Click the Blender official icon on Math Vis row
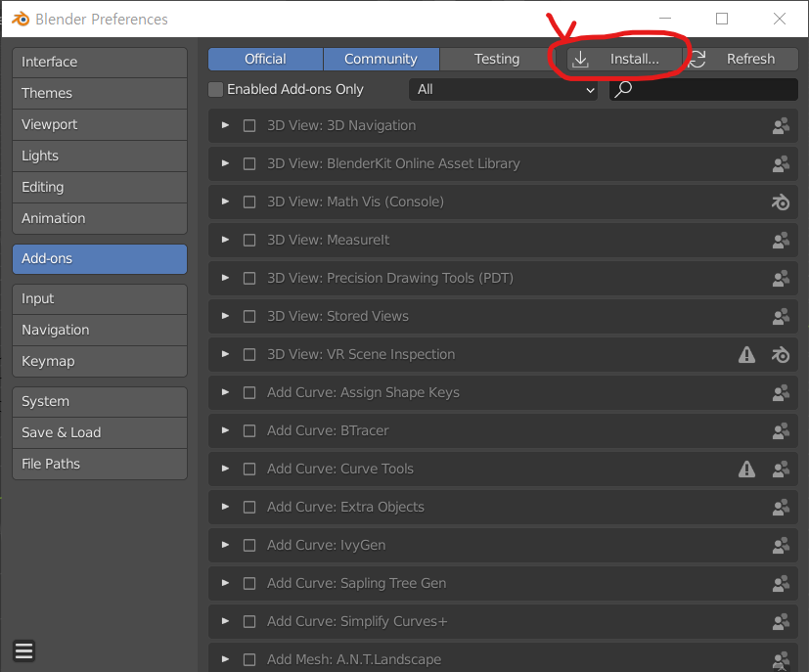 point(781,202)
